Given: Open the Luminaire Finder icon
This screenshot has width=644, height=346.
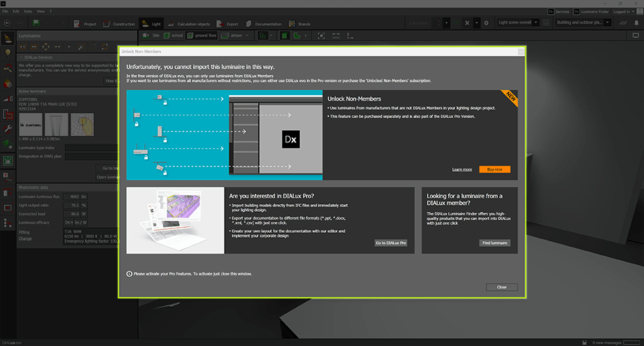Looking at the screenshot, I should point(577,12).
